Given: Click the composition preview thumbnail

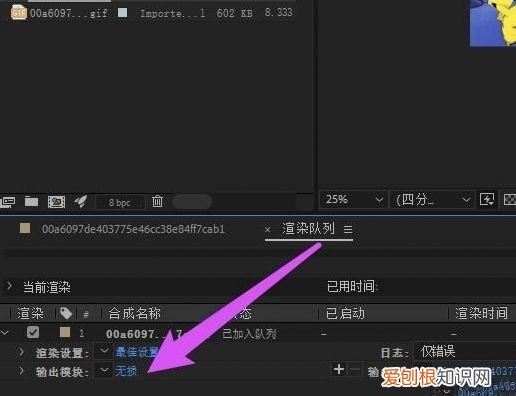Looking at the screenshot, I should point(493,23).
